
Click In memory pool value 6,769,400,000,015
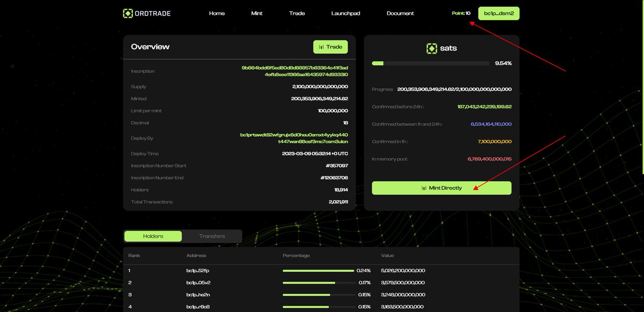(x=489, y=159)
